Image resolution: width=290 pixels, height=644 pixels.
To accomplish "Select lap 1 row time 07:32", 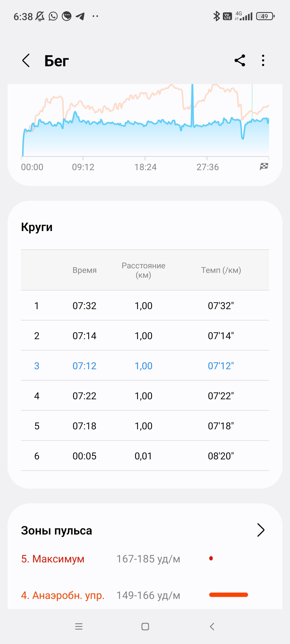I will [x=85, y=306].
